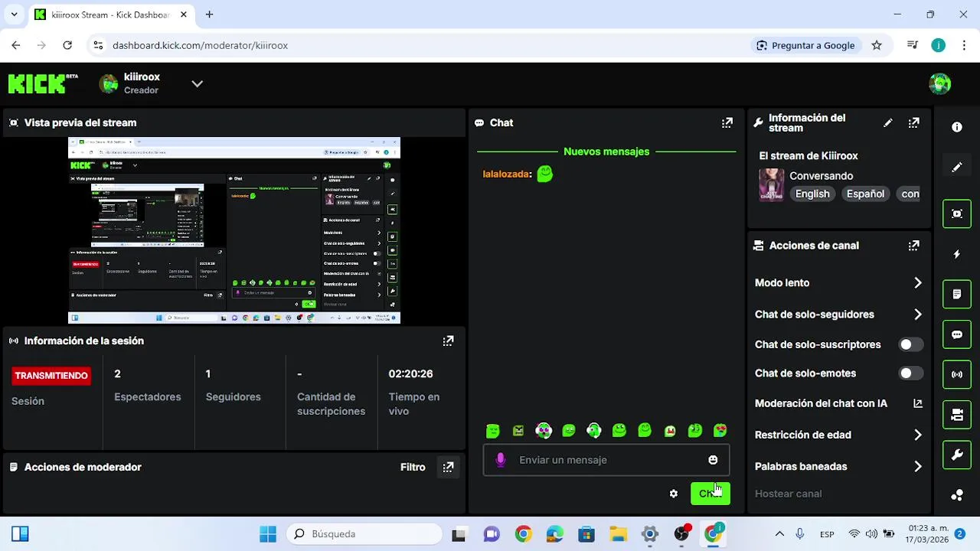Open the info icon in right sidebar
980x551 pixels.
[957, 127]
